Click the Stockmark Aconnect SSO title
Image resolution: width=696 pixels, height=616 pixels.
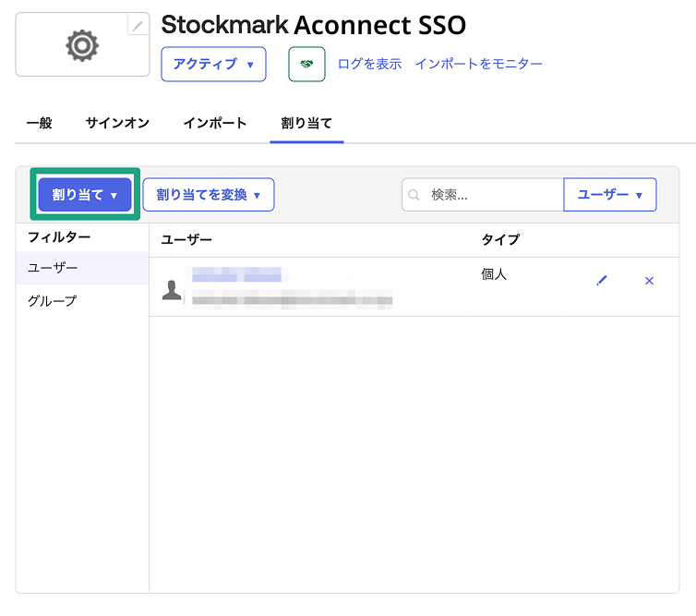tap(313, 25)
